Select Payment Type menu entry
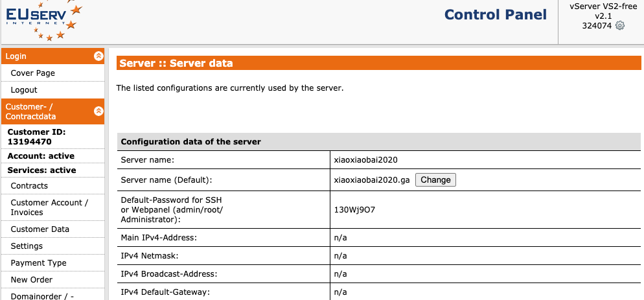 (39, 262)
